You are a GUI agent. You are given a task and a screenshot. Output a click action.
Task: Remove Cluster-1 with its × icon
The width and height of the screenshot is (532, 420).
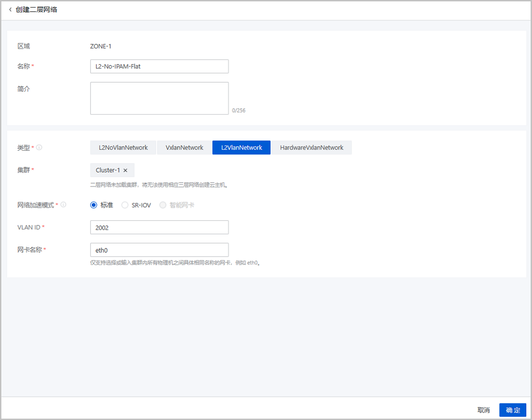pyautogui.click(x=125, y=170)
